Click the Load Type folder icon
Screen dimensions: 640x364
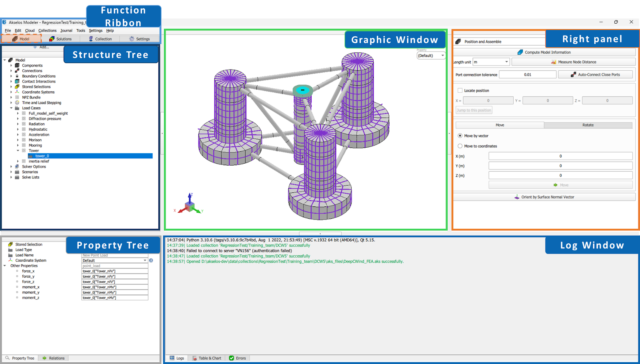tap(11, 250)
